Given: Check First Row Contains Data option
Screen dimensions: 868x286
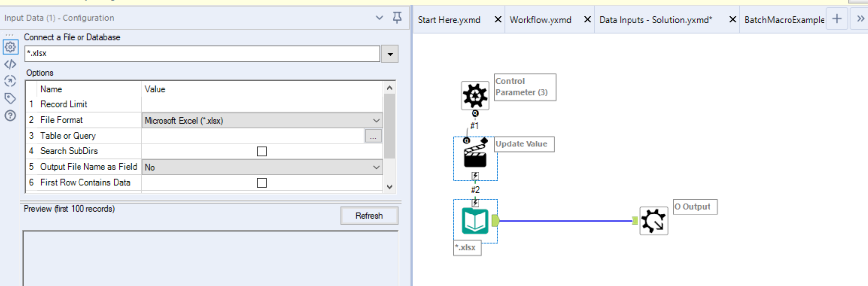Looking at the screenshot, I should pos(262,183).
